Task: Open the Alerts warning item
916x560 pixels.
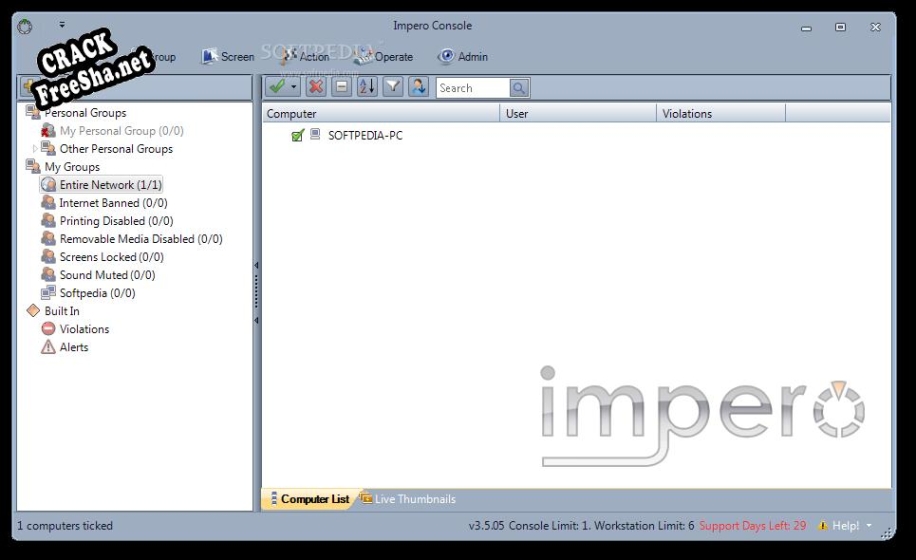Action: coord(74,347)
